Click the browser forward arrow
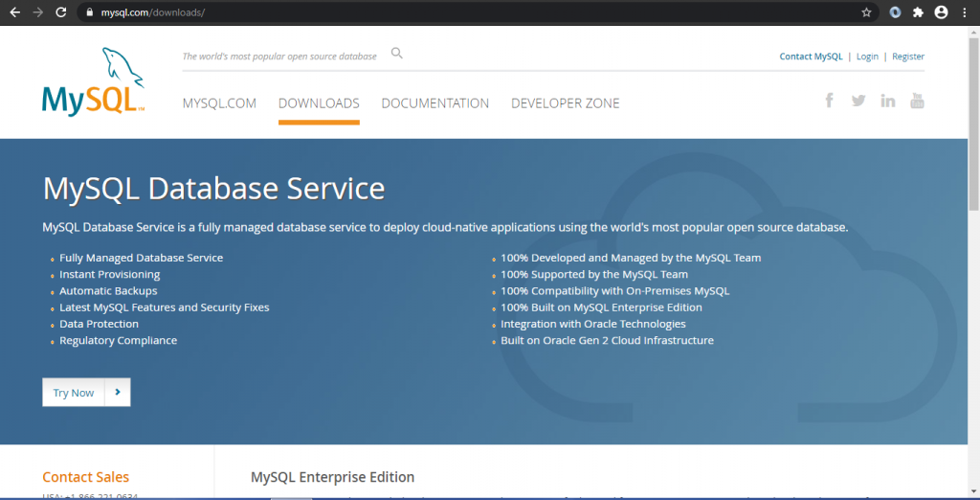 click(38, 12)
